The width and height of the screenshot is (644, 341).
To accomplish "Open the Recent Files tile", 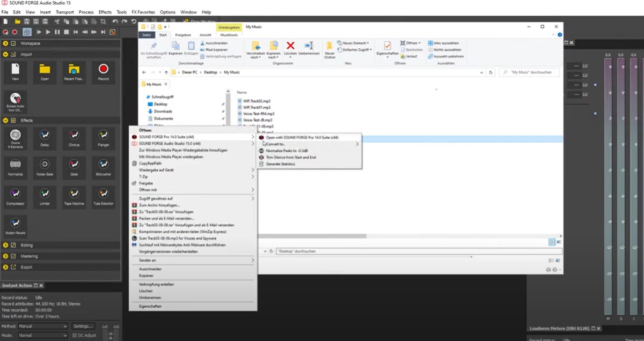I will [74, 71].
